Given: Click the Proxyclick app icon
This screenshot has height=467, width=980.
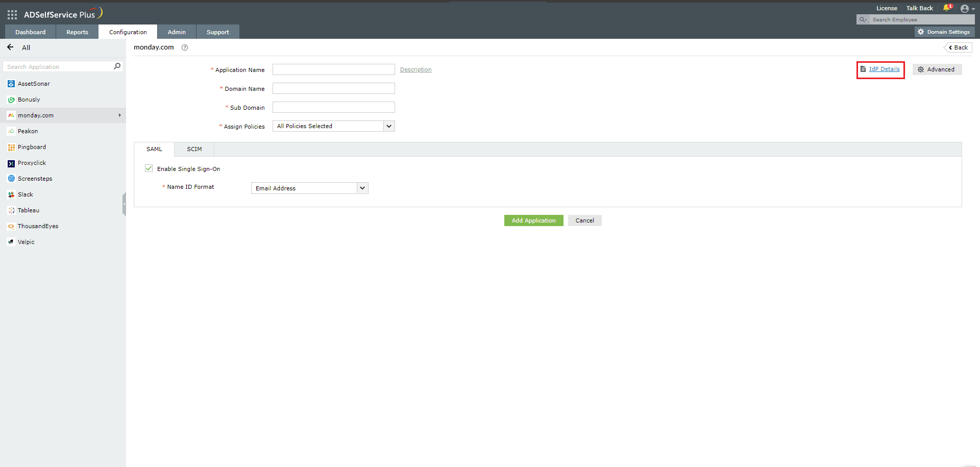Looking at the screenshot, I should click(11, 163).
